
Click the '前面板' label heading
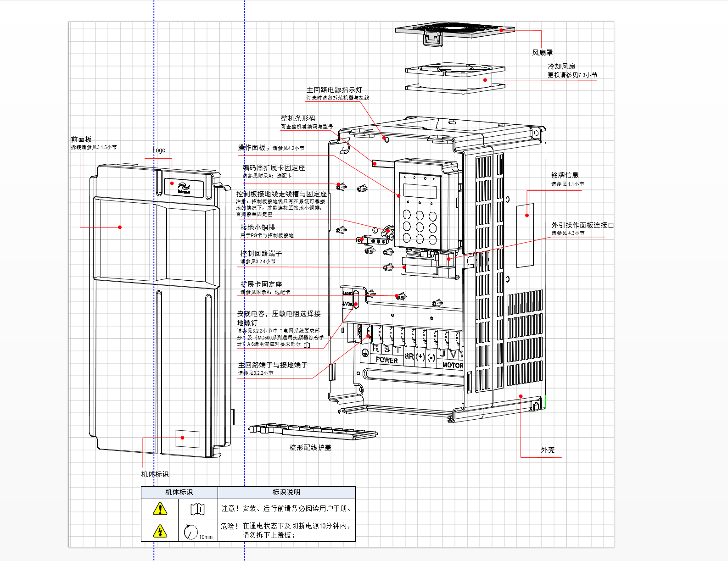click(x=81, y=139)
